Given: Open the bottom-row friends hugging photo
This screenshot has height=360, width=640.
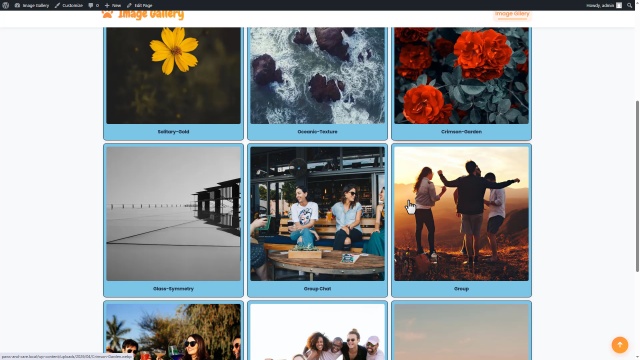Looking at the screenshot, I should point(317,332).
